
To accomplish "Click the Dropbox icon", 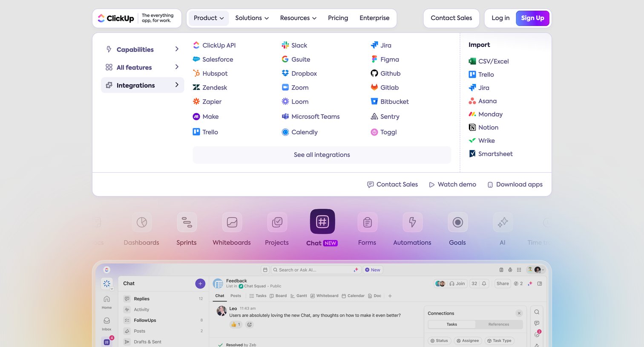I will click(x=285, y=73).
